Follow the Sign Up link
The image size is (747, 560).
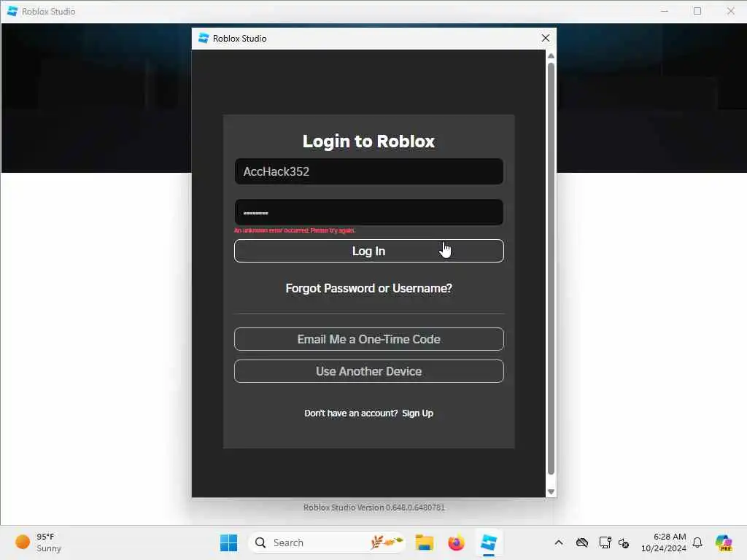click(417, 413)
